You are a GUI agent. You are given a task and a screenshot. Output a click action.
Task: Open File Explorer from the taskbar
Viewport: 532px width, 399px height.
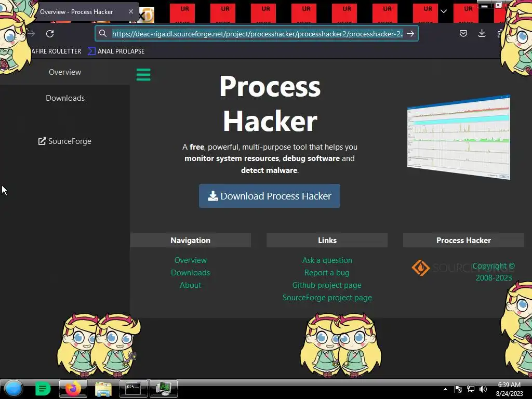(103, 389)
